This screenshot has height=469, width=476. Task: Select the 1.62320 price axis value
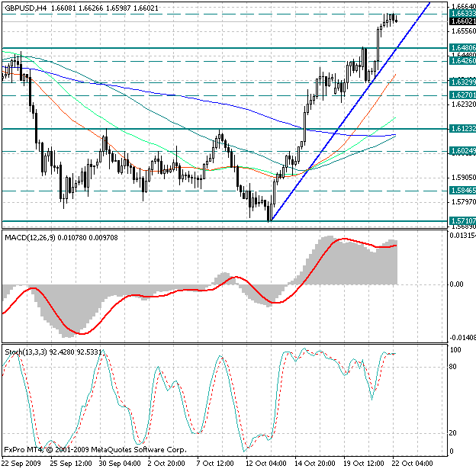[x=464, y=104]
